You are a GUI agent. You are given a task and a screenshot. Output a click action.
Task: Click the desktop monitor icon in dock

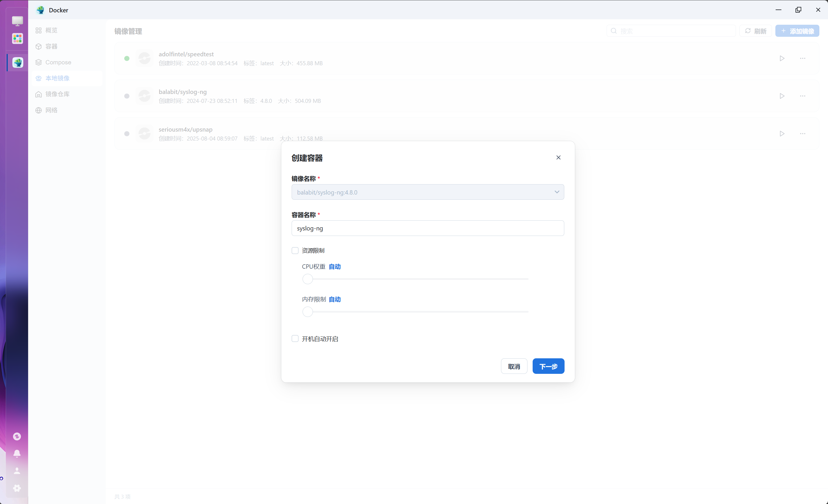click(18, 21)
